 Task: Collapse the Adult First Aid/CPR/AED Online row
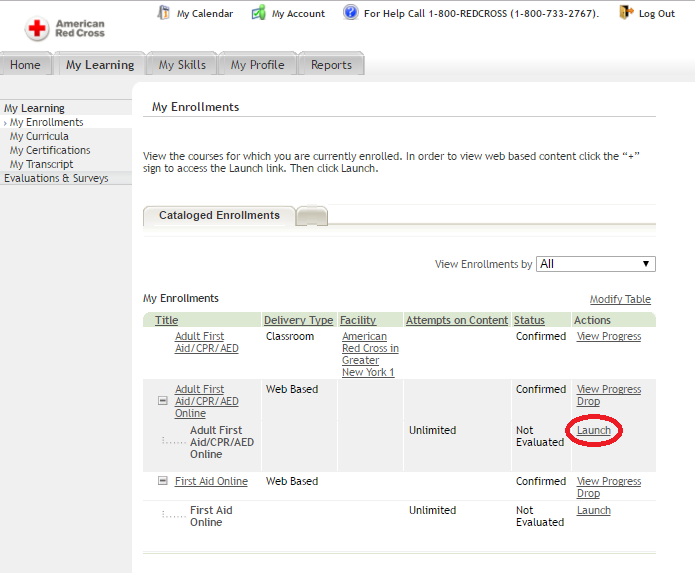click(x=163, y=401)
